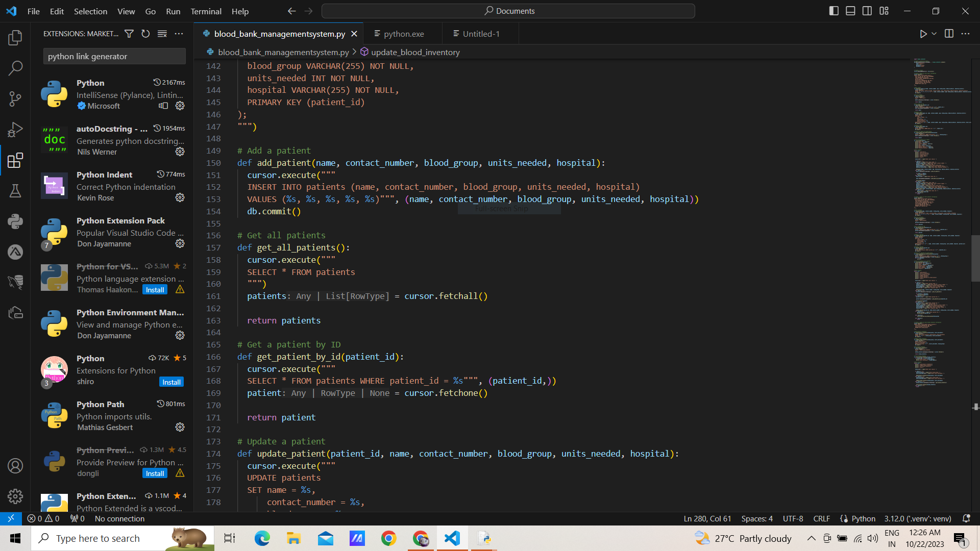Open extensions view more actions menu
The height and width of the screenshot is (551, 980).
(x=179, y=34)
